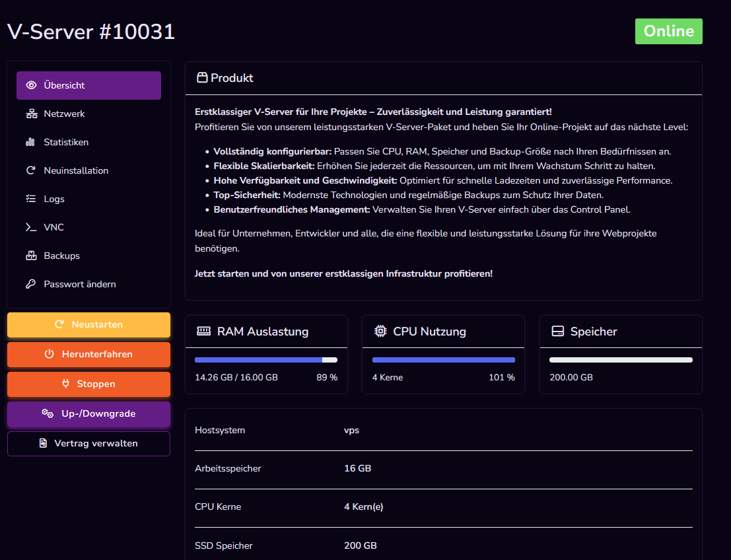731x560 pixels.
Task: Click the 200 GB SSD value
Action: coord(361,545)
